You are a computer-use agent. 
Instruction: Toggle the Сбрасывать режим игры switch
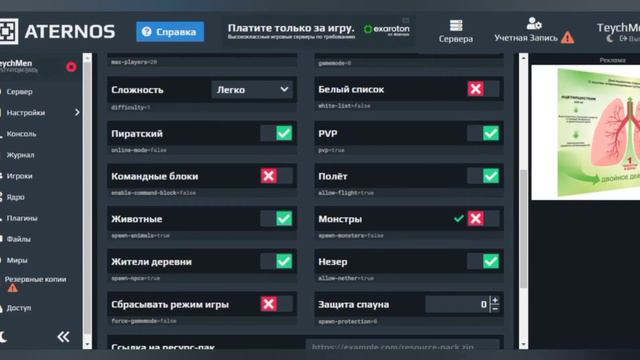[277, 304]
